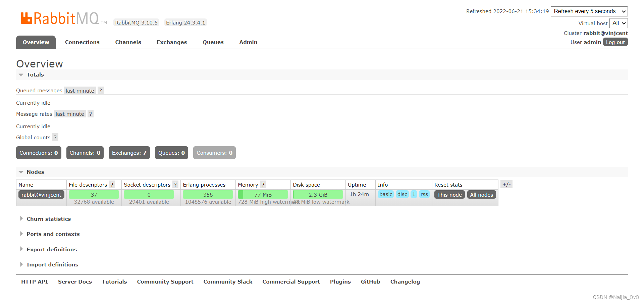Click Consumers: 0 count button

(214, 153)
